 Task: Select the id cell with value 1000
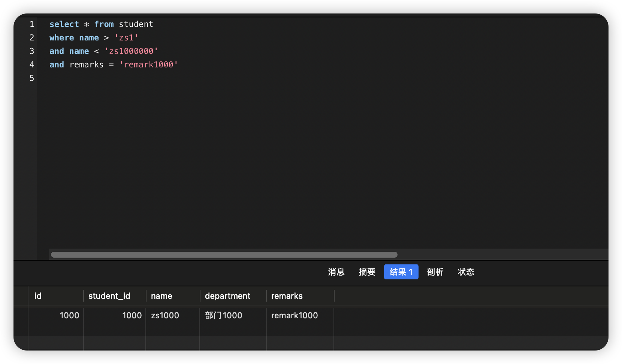pos(56,316)
